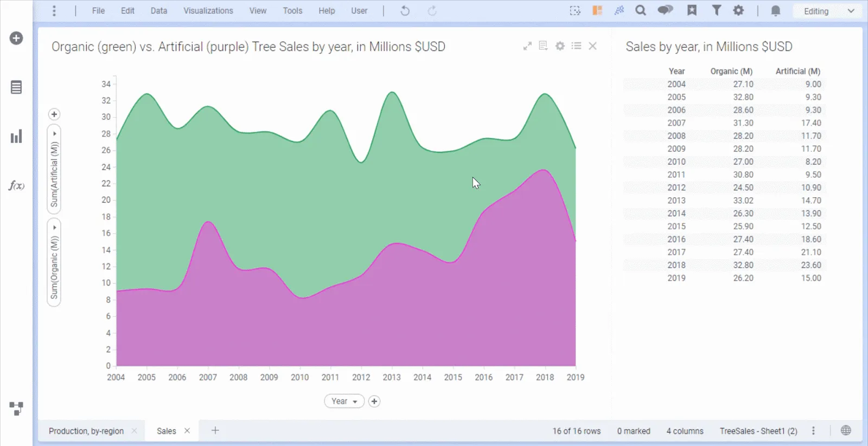
Task: Click the 0 marked status text
Action: (x=634, y=431)
